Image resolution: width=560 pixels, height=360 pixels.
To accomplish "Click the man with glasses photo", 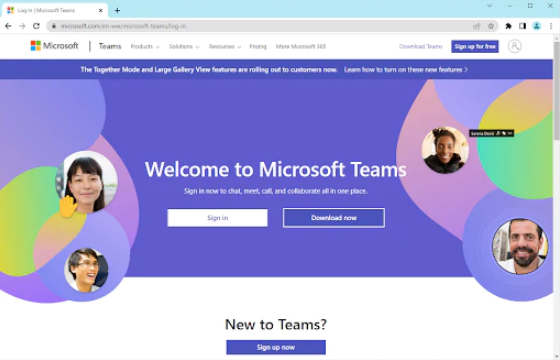I will coord(86,270).
